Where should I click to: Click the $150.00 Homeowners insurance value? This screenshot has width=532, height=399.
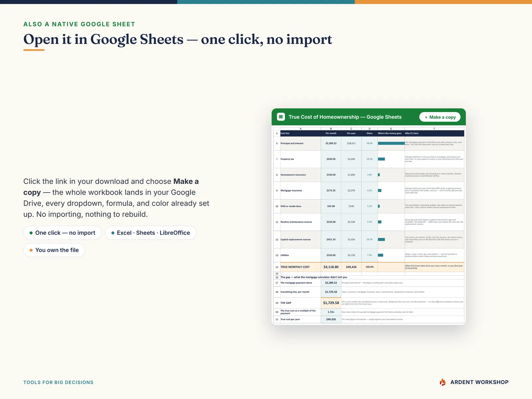click(331, 175)
